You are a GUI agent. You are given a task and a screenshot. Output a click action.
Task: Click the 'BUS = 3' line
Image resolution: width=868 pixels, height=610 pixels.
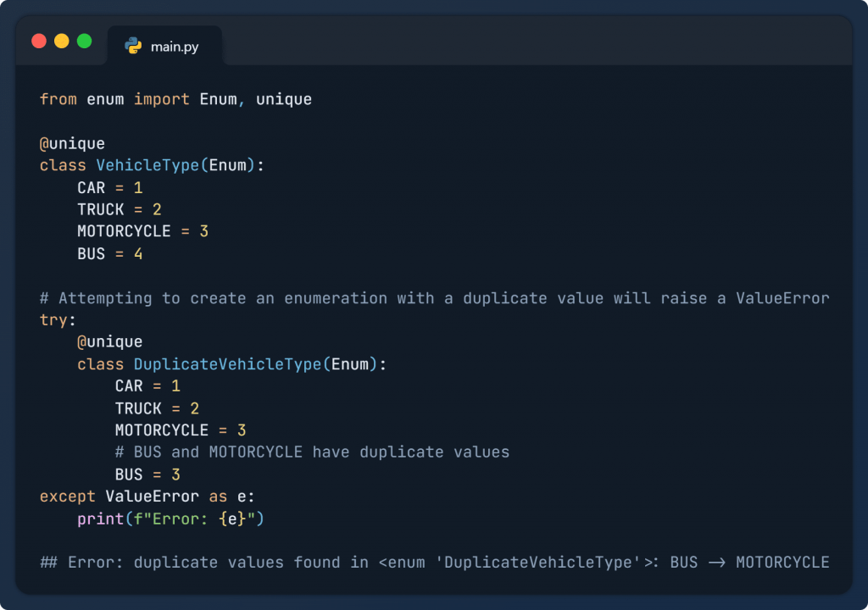point(147,474)
